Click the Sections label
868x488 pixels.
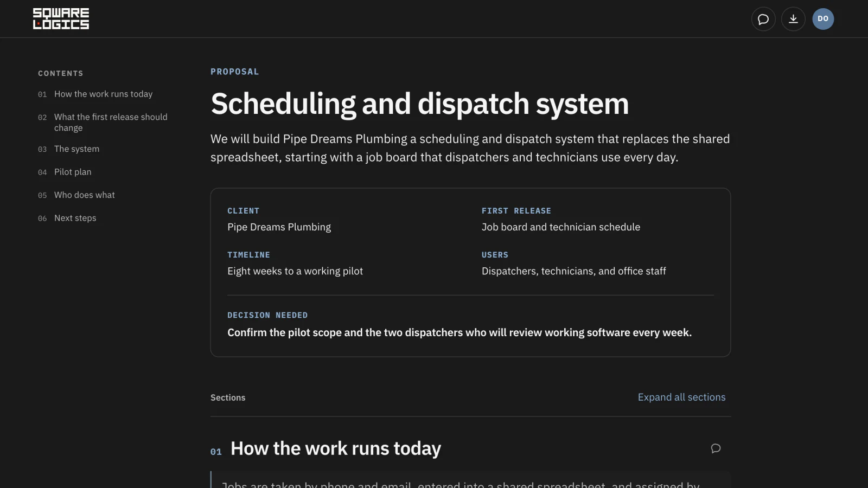pyautogui.click(x=228, y=397)
